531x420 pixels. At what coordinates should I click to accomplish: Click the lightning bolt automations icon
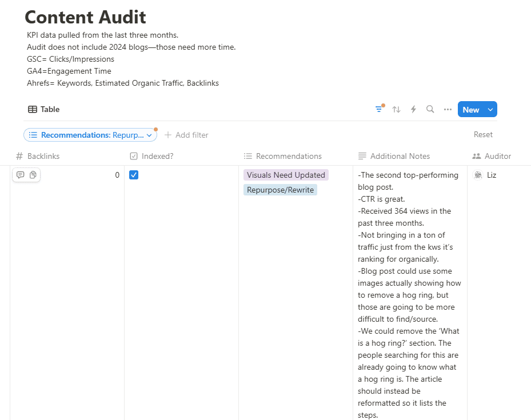[413, 109]
